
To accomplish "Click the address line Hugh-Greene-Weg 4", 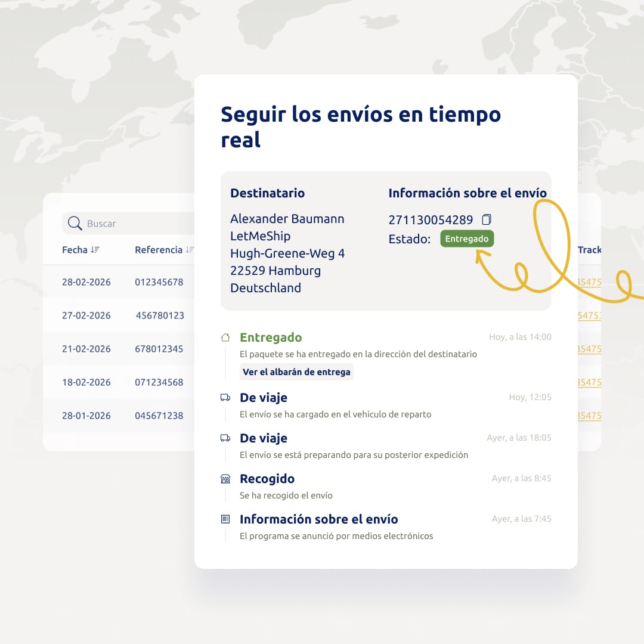I will (287, 253).
